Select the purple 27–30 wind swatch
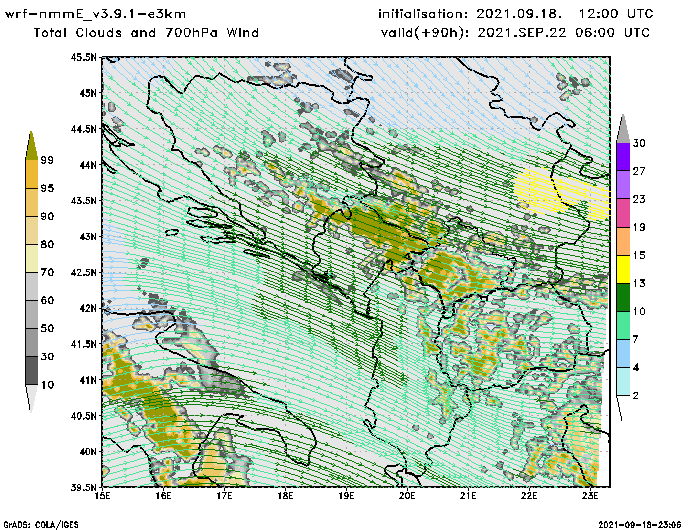The width and height of the screenshot is (700, 530). click(623, 157)
